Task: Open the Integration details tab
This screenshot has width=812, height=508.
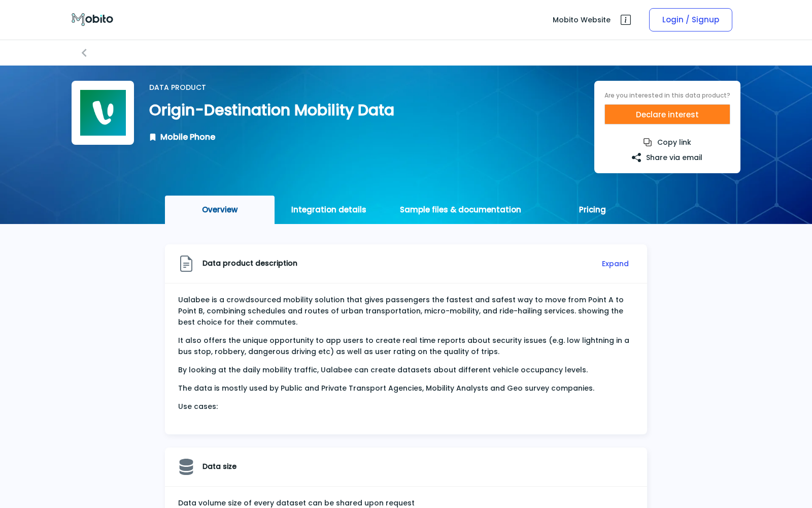Action: 329,210
